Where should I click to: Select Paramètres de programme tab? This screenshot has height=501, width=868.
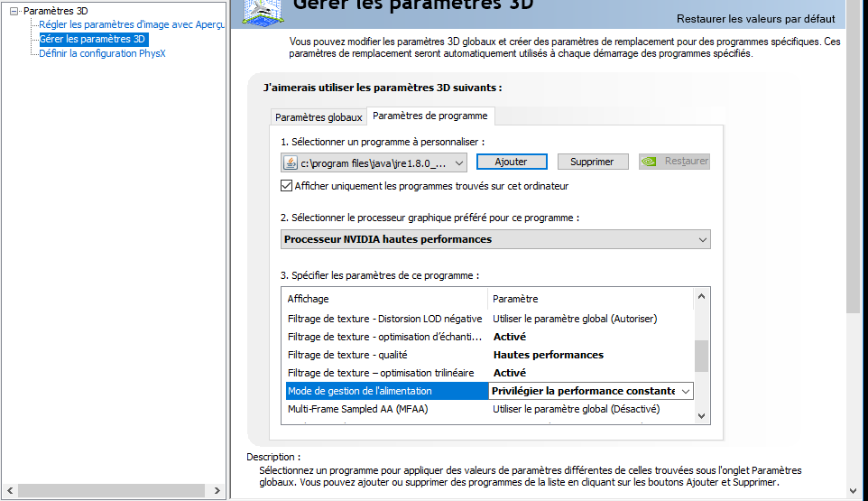coord(430,116)
